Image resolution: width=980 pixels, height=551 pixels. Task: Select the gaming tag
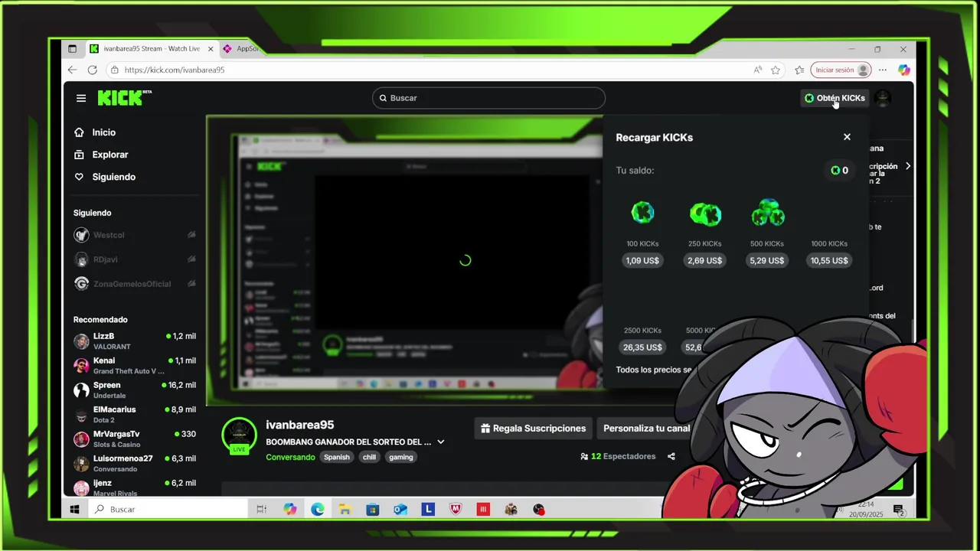[x=400, y=457]
